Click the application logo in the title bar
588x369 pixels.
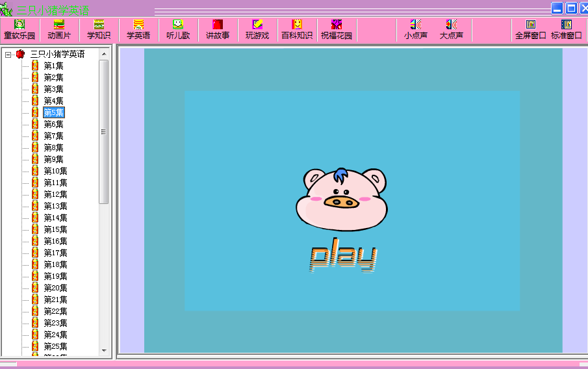(x=6, y=9)
